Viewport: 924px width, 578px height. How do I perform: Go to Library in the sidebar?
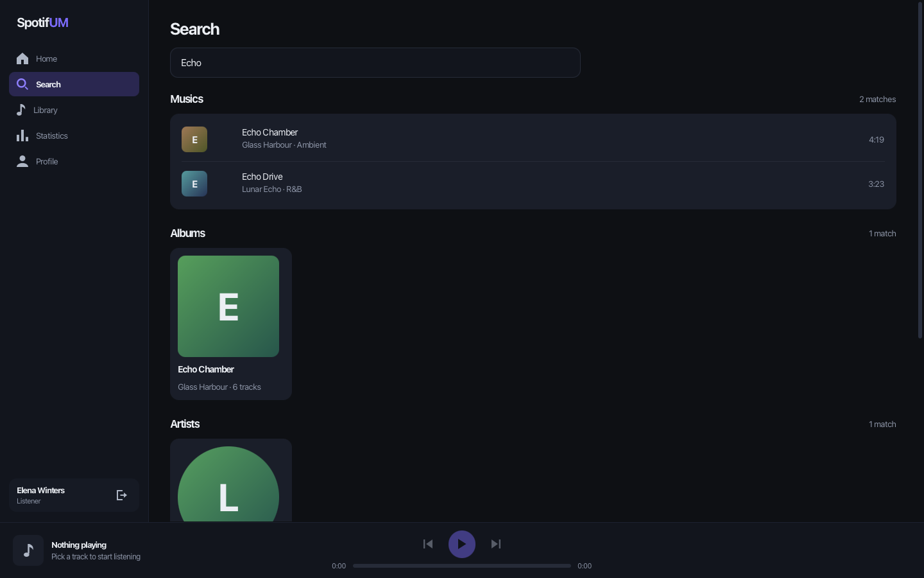click(x=74, y=110)
